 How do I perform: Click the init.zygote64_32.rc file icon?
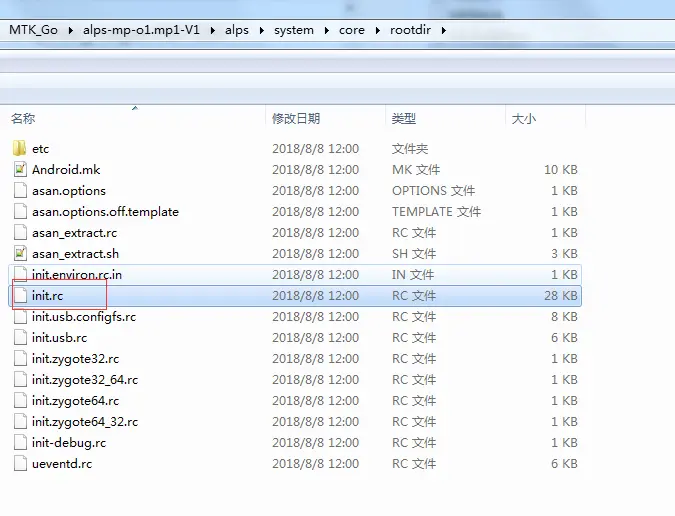[20, 422]
